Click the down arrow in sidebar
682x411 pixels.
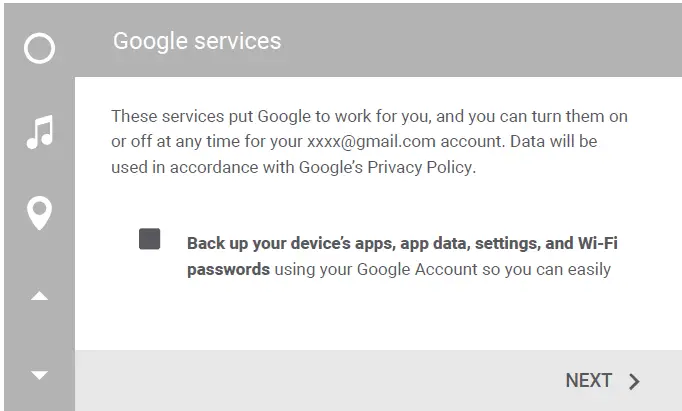[39, 375]
